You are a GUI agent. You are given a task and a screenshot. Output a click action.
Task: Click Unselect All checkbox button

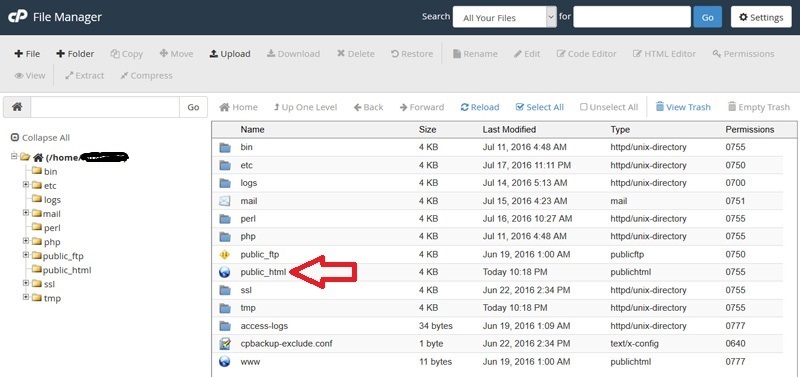click(609, 107)
